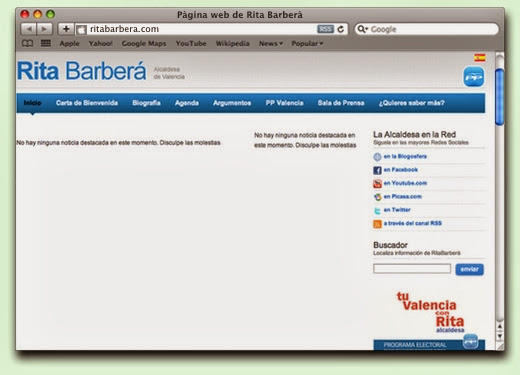This screenshot has height=375, width=520.
Task: Open the Programa Electoral banner
Action: (429, 345)
